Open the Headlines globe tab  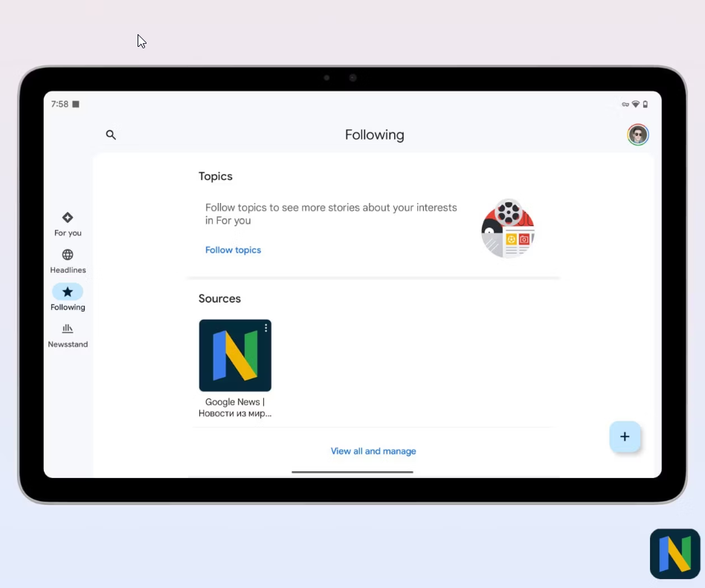point(68,260)
